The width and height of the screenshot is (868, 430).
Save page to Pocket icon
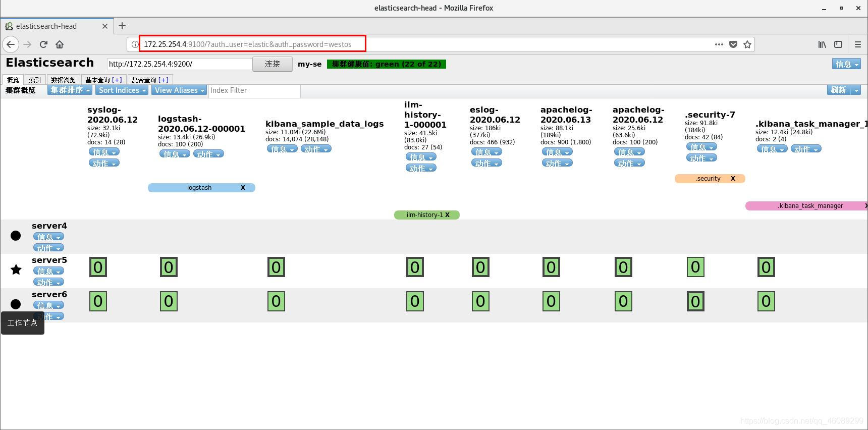733,44
